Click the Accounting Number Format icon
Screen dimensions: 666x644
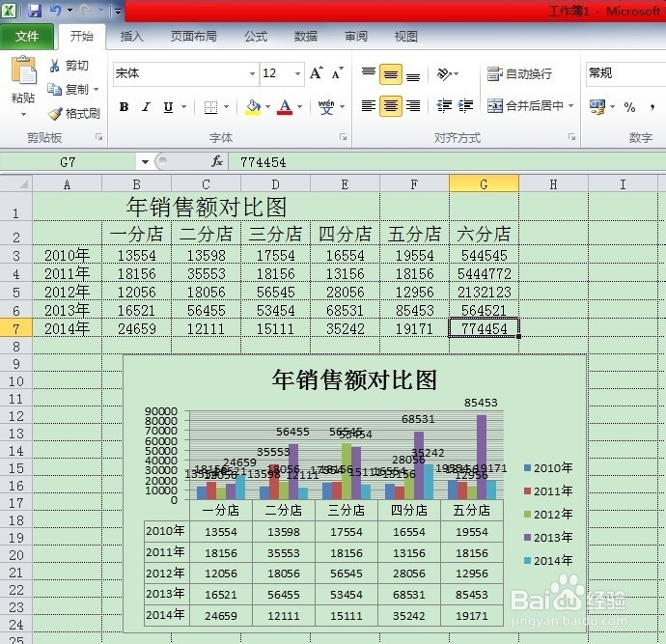click(x=597, y=107)
